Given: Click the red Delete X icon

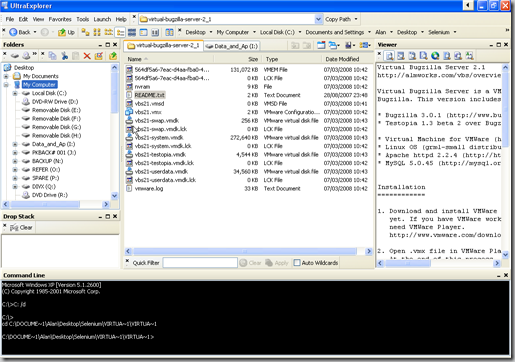Looking at the screenshot, I should (x=87, y=56).
